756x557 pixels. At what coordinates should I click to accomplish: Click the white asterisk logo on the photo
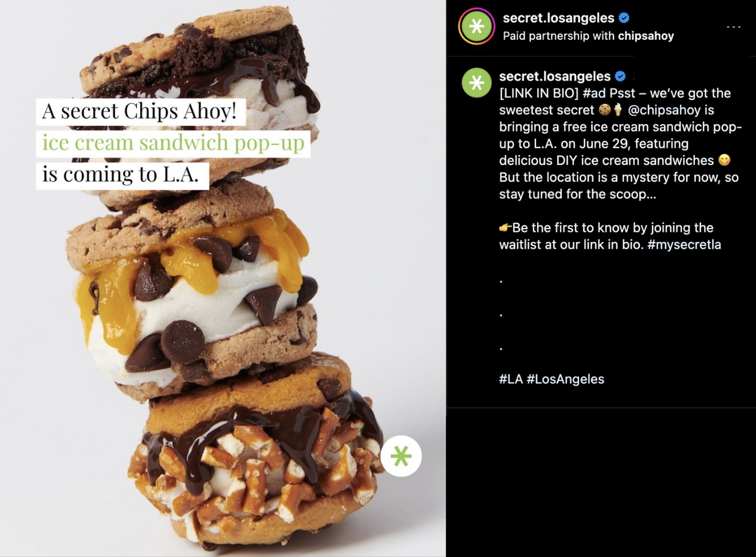(401, 456)
